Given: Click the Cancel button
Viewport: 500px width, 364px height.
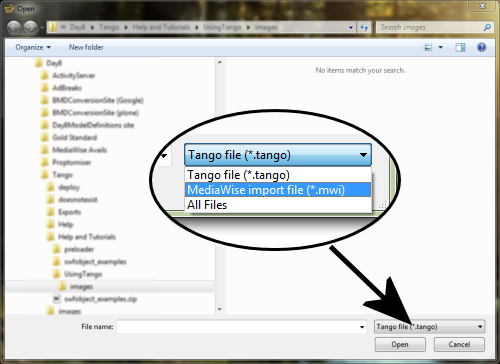Looking at the screenshot, I should tap(459, 344).
